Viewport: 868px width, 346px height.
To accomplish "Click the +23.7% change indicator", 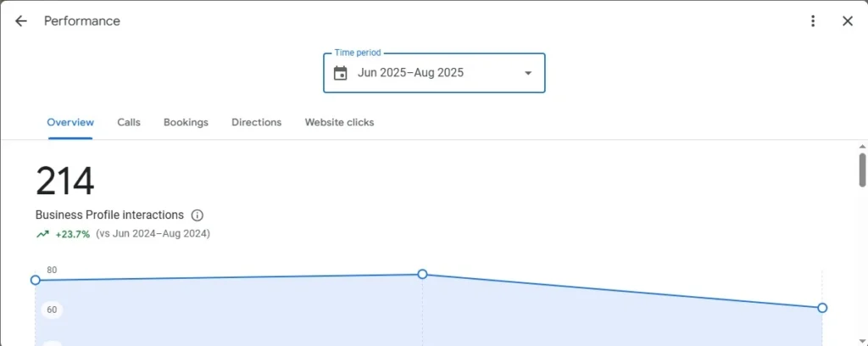I will (73, 234).
